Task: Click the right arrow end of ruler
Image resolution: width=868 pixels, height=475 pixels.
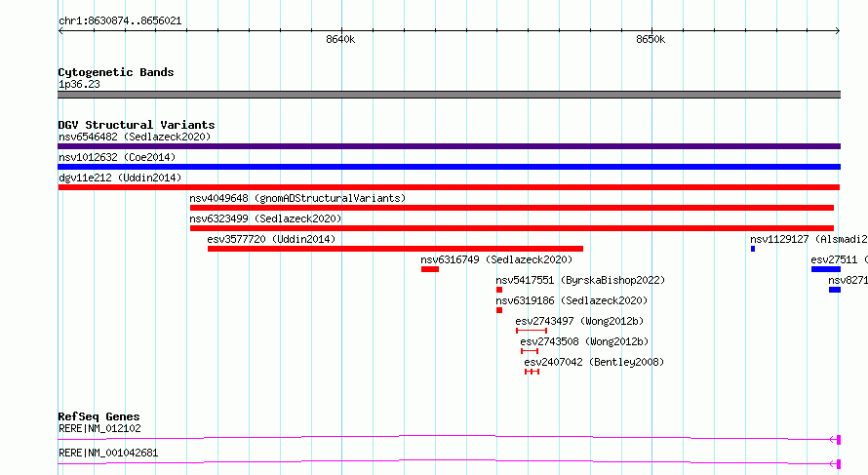Action: click(838, 31)
